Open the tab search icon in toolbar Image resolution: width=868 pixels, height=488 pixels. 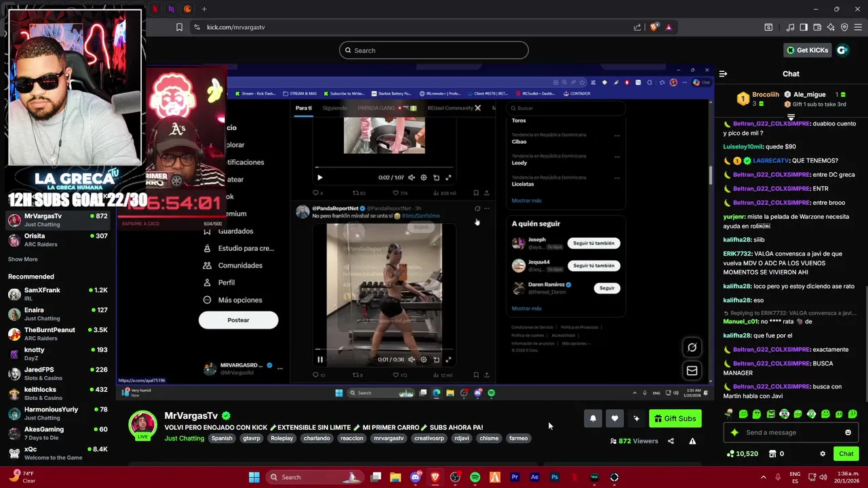(x=768, y=27)
